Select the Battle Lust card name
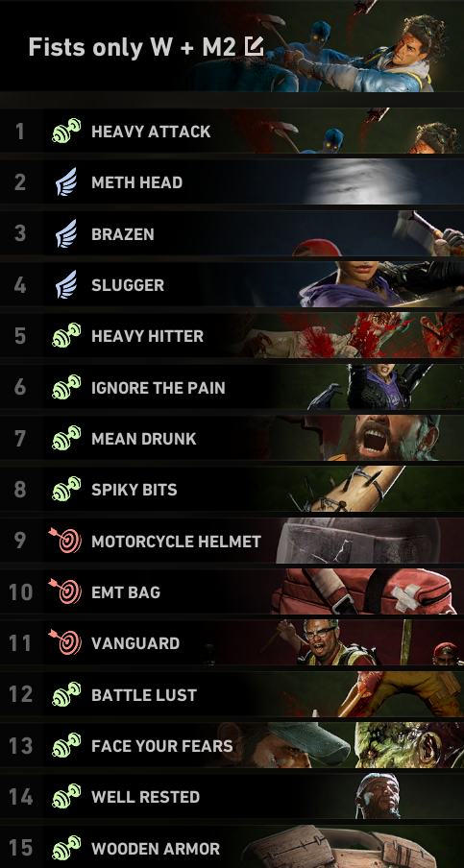The height and width of the screenshot is (868, 464). point(144,695)
